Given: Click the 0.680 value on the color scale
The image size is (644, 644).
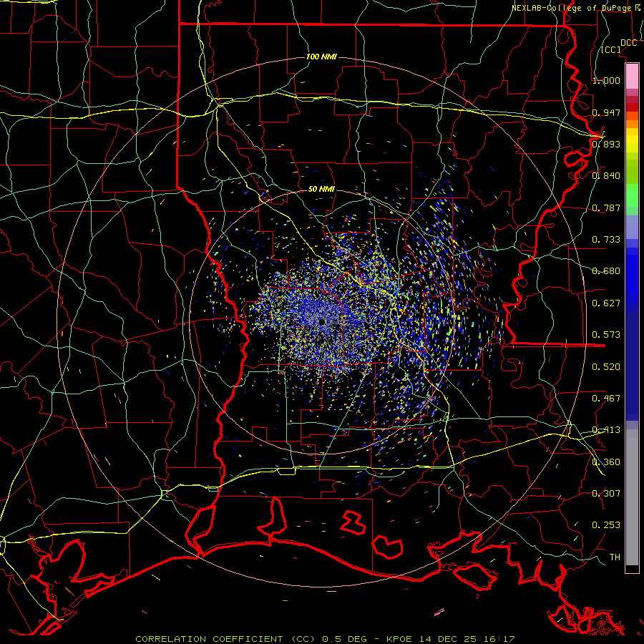Looking at the screenshot, I should [x=606, y=271].
